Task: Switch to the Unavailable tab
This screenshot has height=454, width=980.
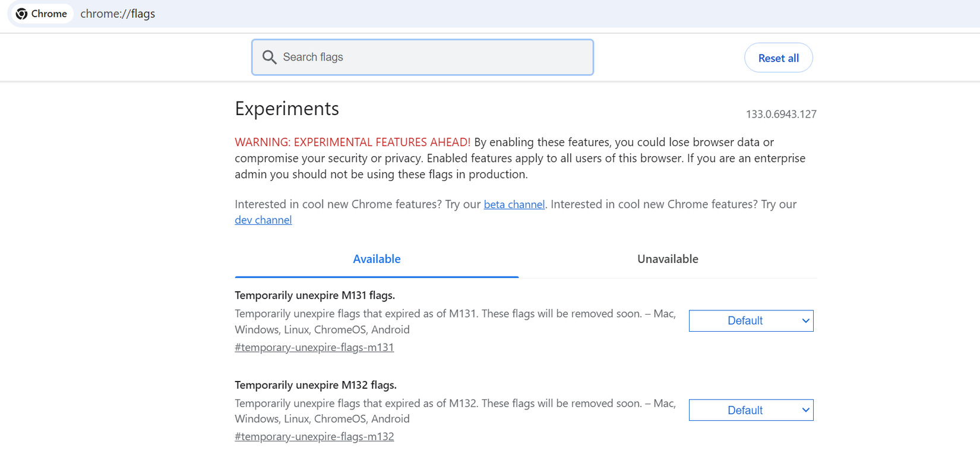Action: pyautogui.click(x=668, y=259)
